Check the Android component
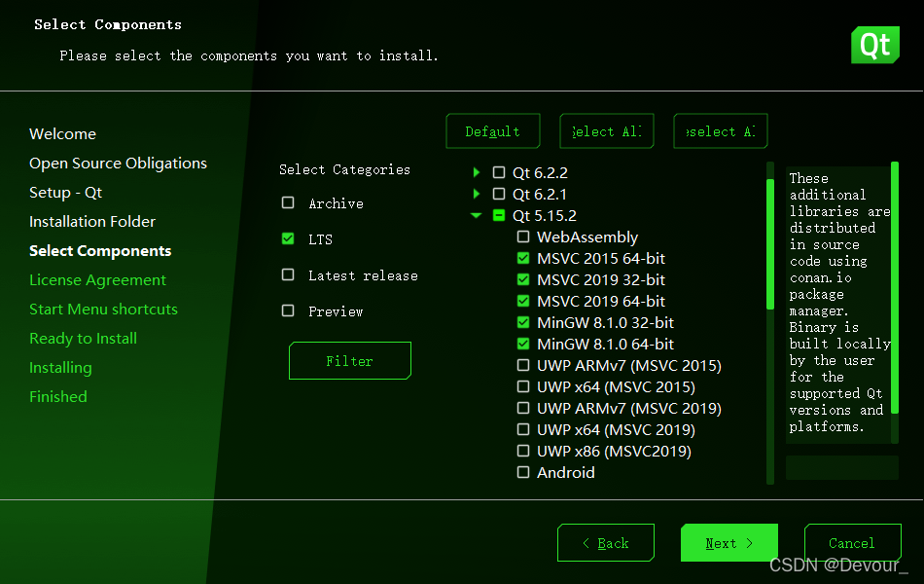The width and height of the screenshot is (924, 584). [522, 472]
